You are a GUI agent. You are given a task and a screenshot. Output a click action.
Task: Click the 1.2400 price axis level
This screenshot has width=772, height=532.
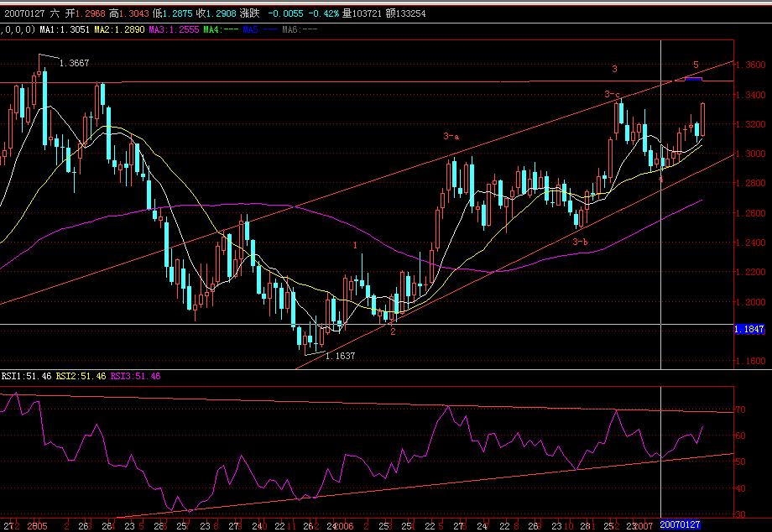[x=751, y=243]
